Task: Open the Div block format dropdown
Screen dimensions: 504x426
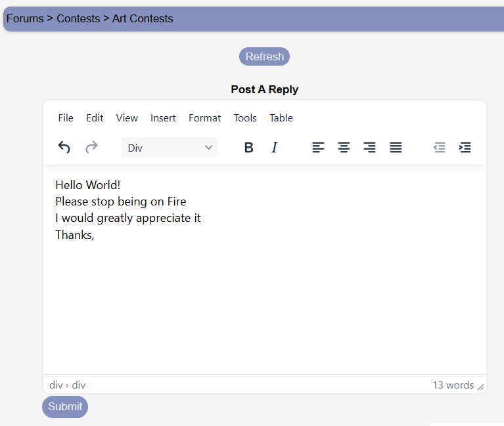Action: 170,147
